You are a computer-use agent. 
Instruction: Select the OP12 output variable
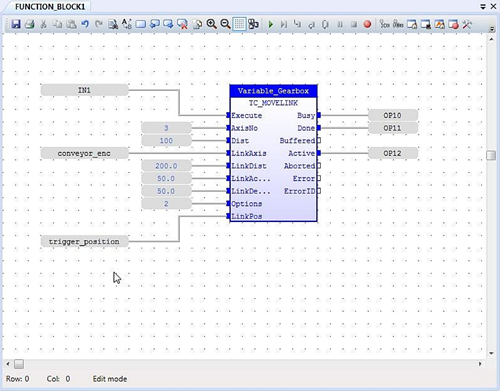pyautogui.click(x=393, y=153)
